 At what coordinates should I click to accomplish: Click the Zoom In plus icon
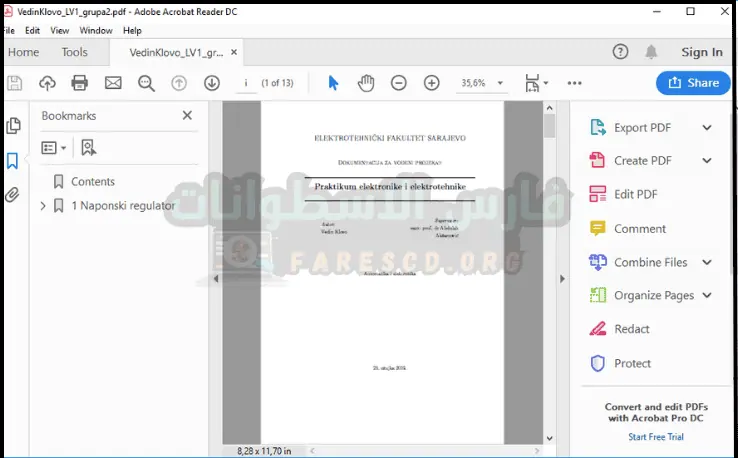431,83
